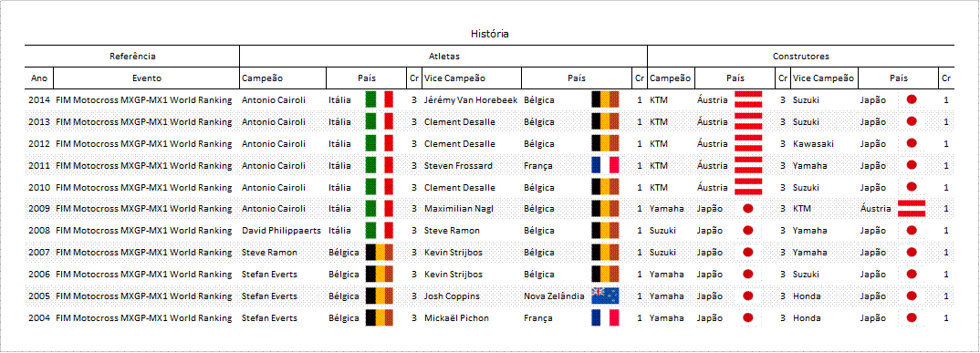
Task: Click the Belgium flag next to Stefan Everts 2004
Action: pos(380,317)
